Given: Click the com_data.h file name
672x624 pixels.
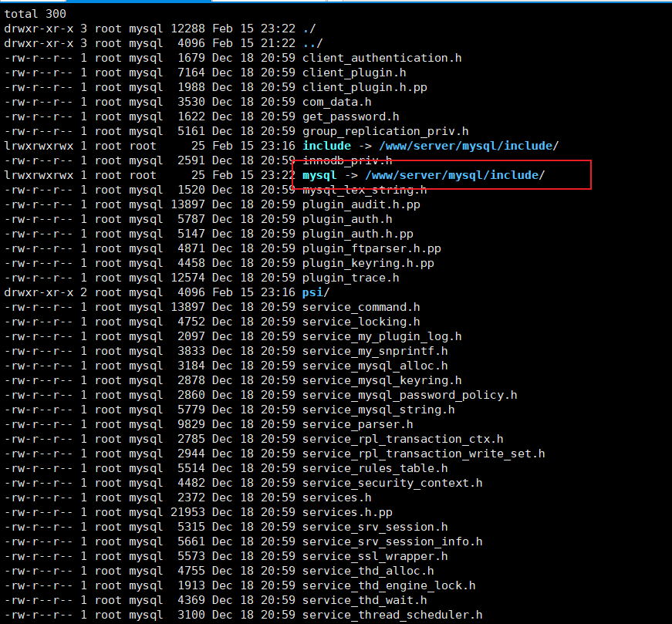Looking at the screenshot, I should [x=337, y=102].
